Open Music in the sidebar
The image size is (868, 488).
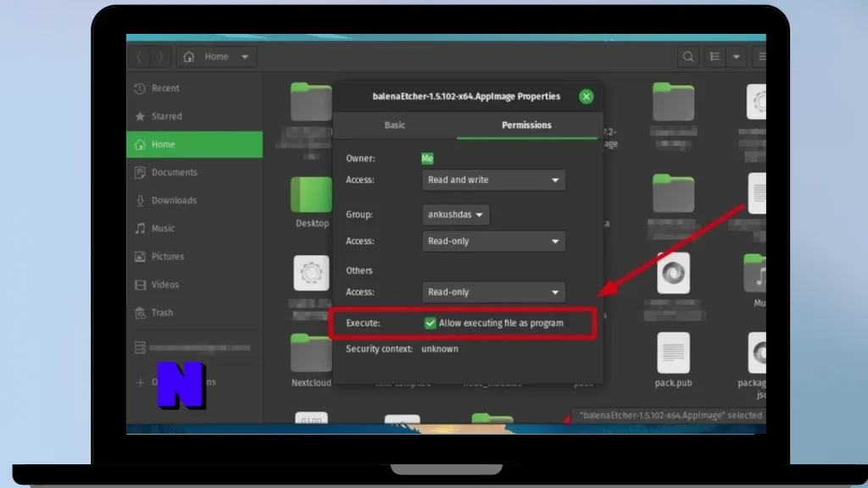194,229
